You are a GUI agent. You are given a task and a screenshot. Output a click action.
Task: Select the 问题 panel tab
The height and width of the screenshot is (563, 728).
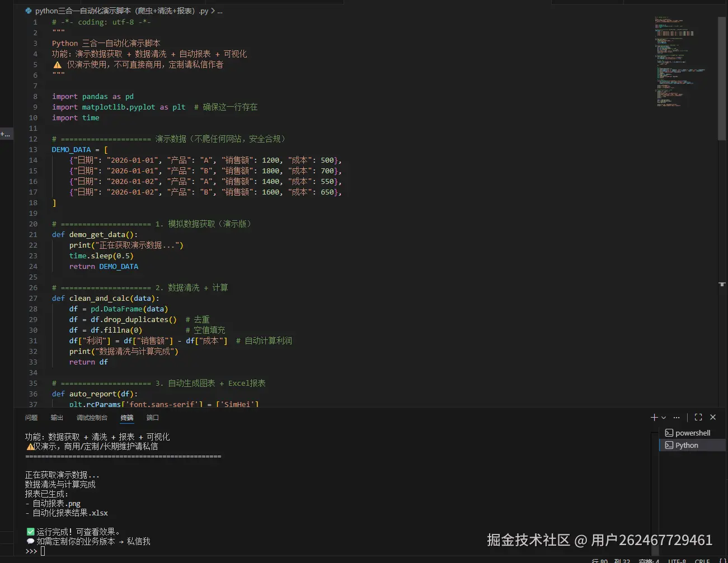(x=31, y=417)
